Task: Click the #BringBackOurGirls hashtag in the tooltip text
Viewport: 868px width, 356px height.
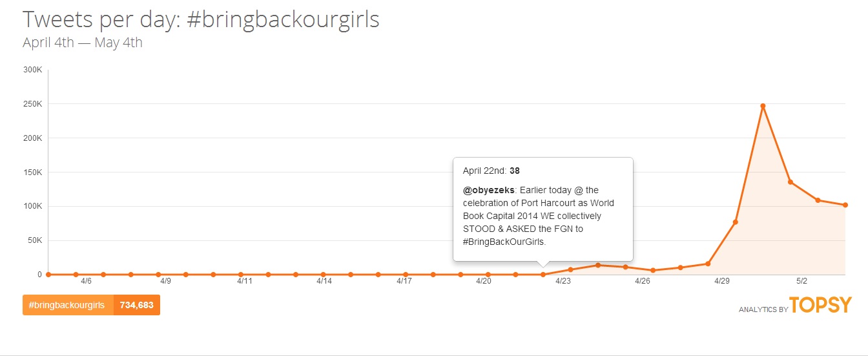Action: point(504,242)
